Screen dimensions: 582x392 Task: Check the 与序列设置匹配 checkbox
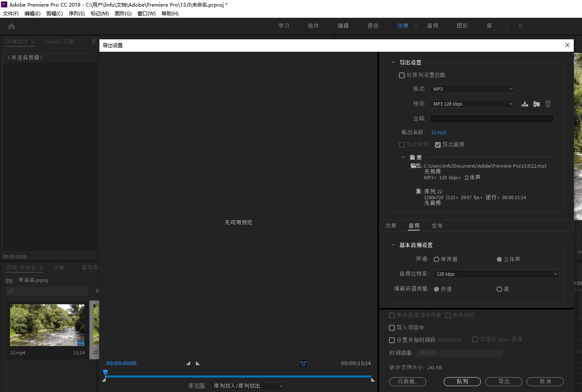[401, 75]
